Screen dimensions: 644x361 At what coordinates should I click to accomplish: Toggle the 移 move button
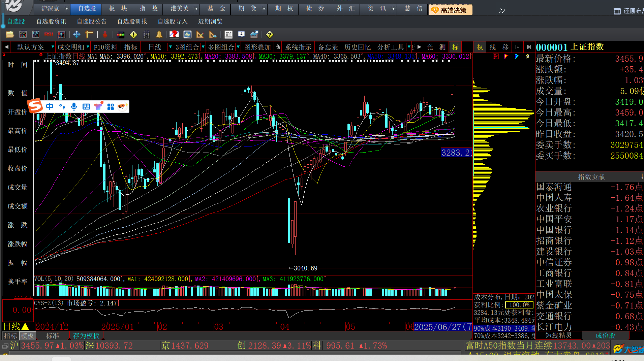505,47
